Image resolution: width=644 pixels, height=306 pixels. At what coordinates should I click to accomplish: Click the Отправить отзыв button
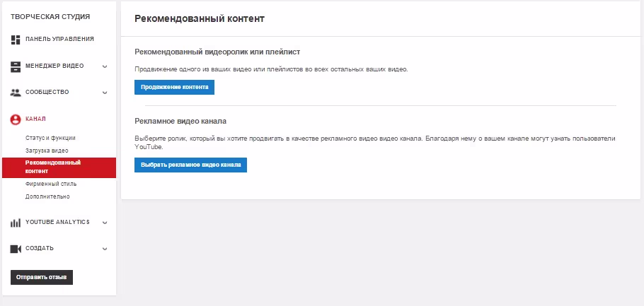point(42,277)
